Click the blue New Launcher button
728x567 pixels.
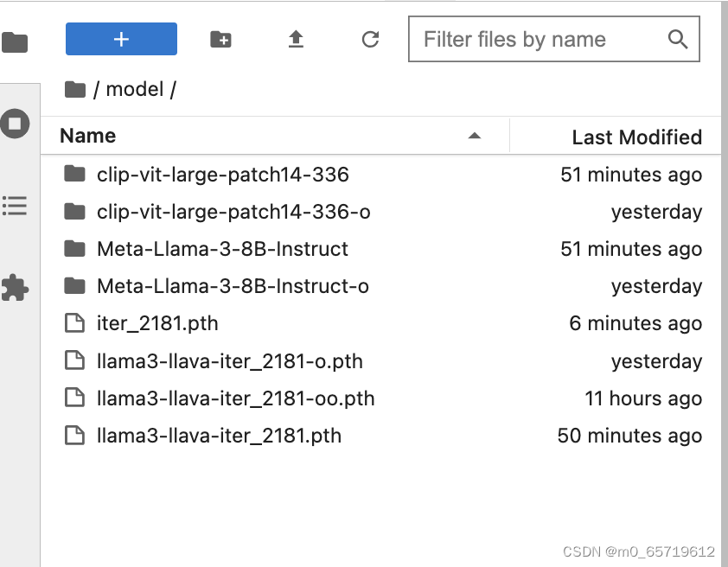tap(121, 39)
